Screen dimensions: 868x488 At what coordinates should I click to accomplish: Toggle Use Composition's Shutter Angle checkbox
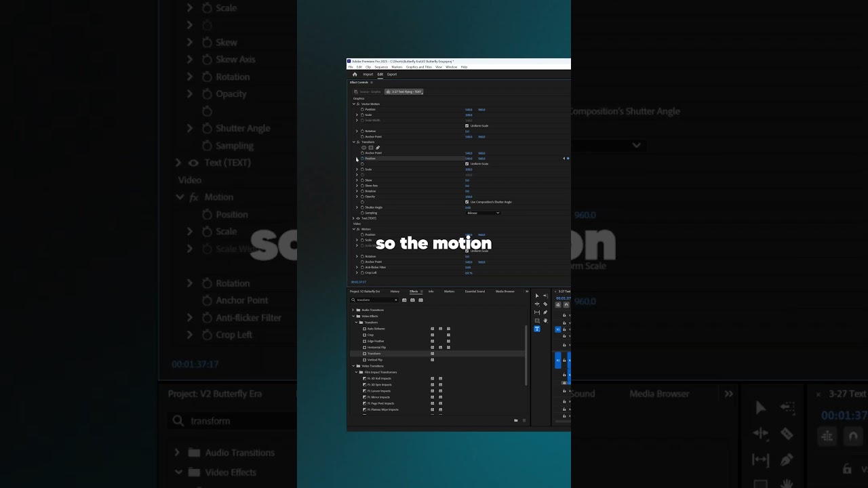[467, 202]
